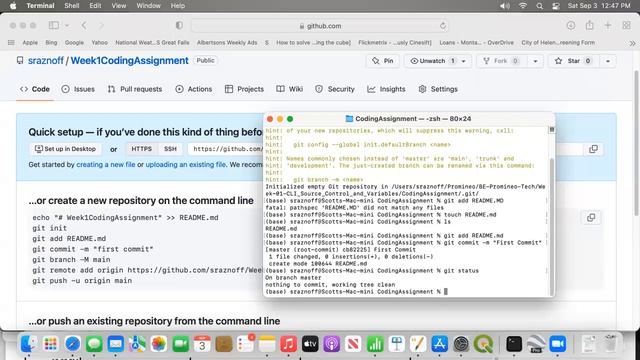Open the Terminal menu in the menu bar
This screenshot has width=640, height=360.
(40, 6)
